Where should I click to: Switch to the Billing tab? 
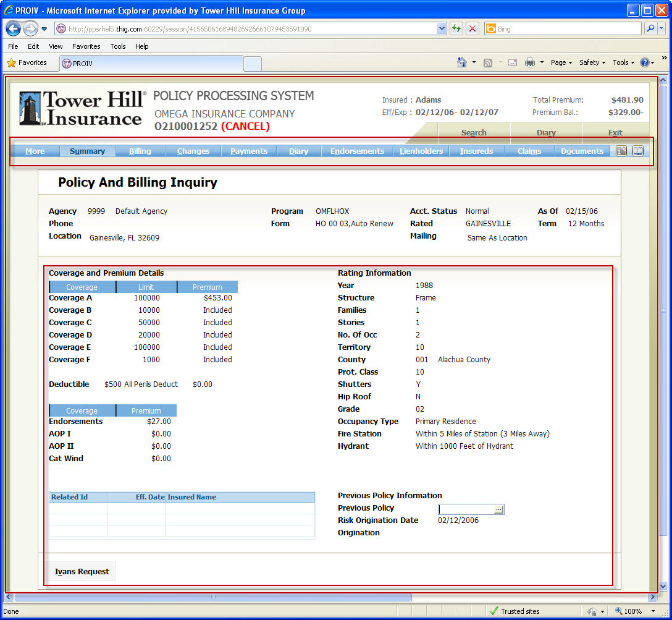140,151
